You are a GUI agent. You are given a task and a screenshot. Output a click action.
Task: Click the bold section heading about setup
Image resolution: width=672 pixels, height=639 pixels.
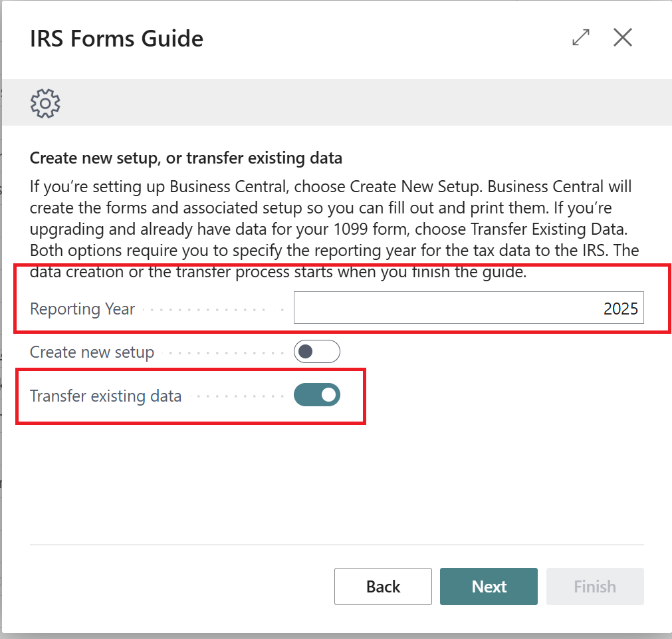(x=186, y=158)
